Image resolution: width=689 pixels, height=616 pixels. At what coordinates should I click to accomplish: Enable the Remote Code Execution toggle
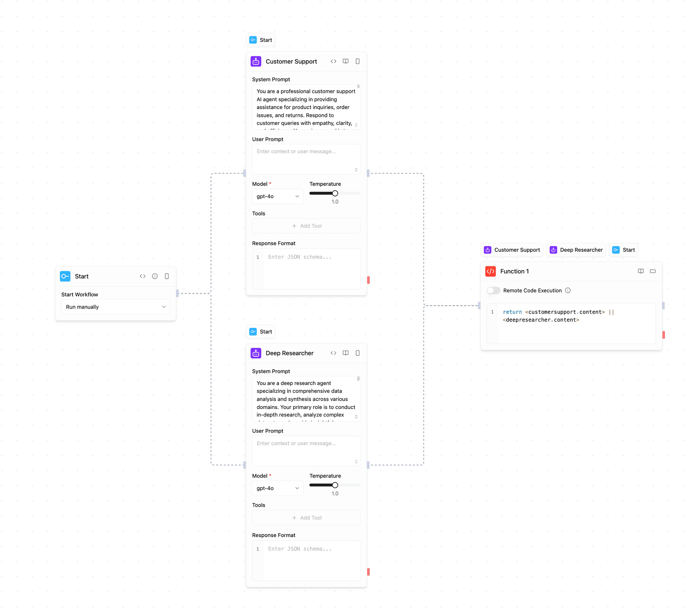(493, 291)
